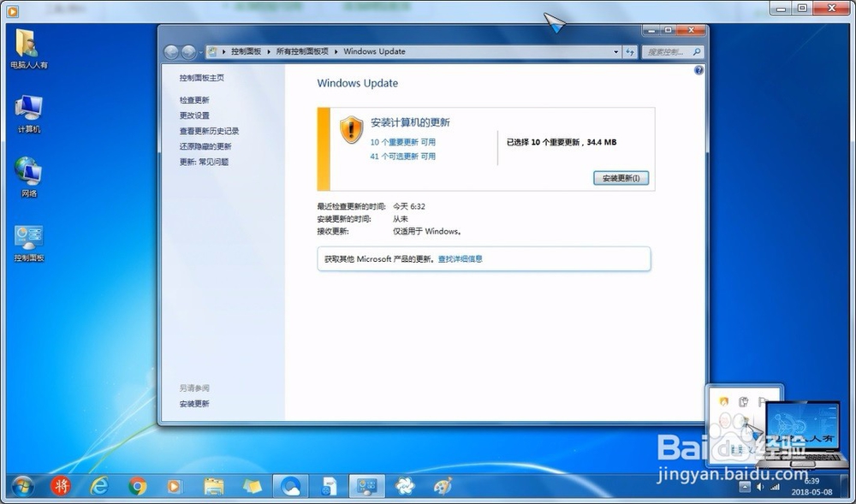Show hidden tray icons arrow
The image size is (856, 504).
pyautogui.click(x=745, y=487)
